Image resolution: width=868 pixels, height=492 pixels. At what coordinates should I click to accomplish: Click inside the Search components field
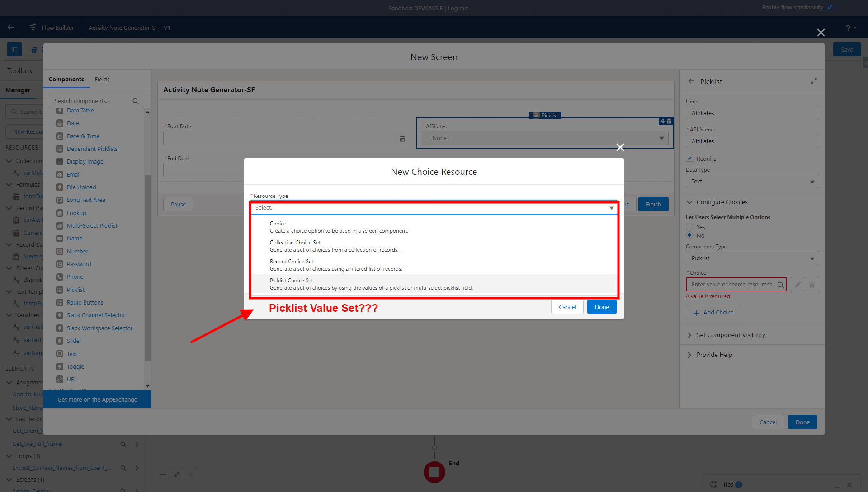coord(90,100)
